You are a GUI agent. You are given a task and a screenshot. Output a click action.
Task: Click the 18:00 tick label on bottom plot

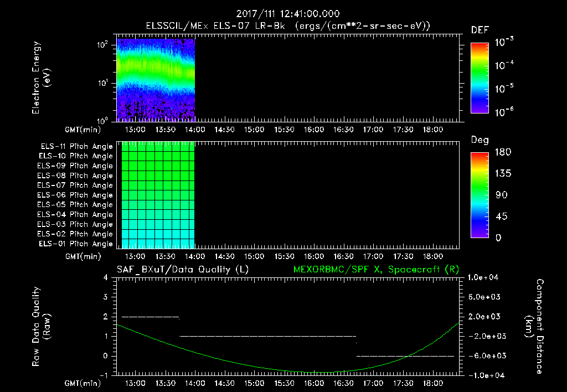click(x=433, y=383)
